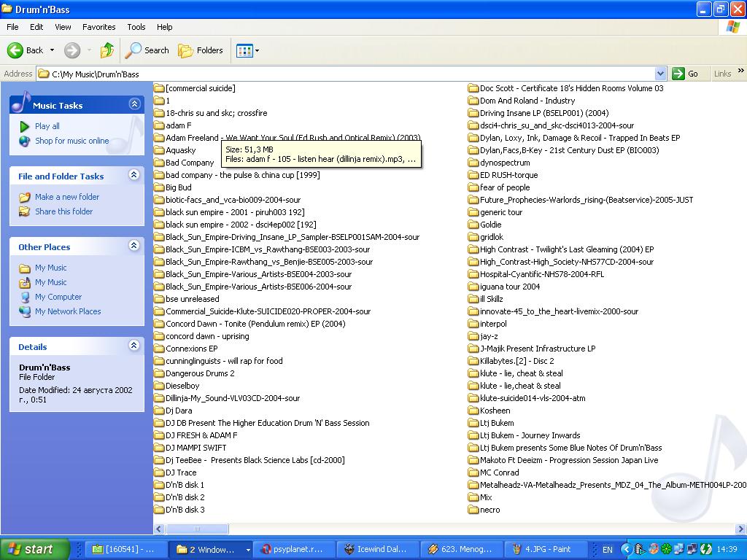This screenshot has width=747, height=560.
Task: Collapse the Details panel chevron
Action: (x=134, y=346)
